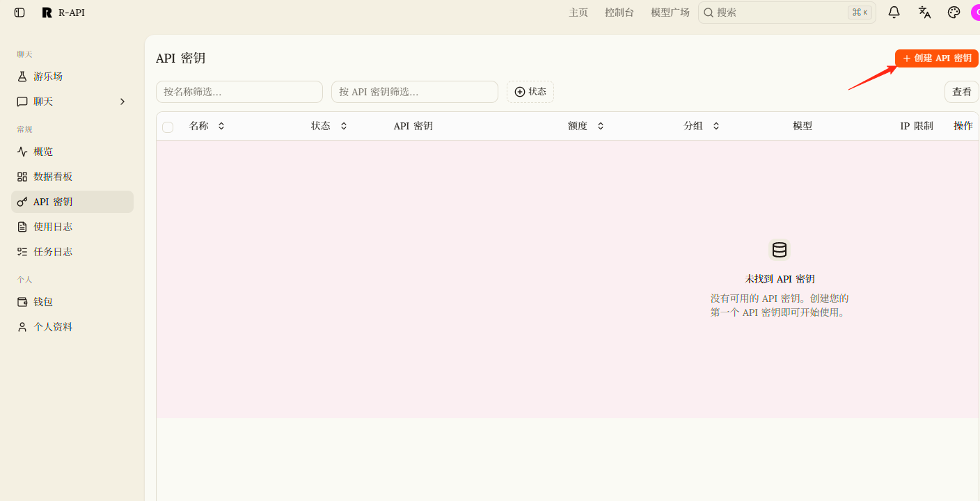Open 使用日志 in the sidebar

72,227
